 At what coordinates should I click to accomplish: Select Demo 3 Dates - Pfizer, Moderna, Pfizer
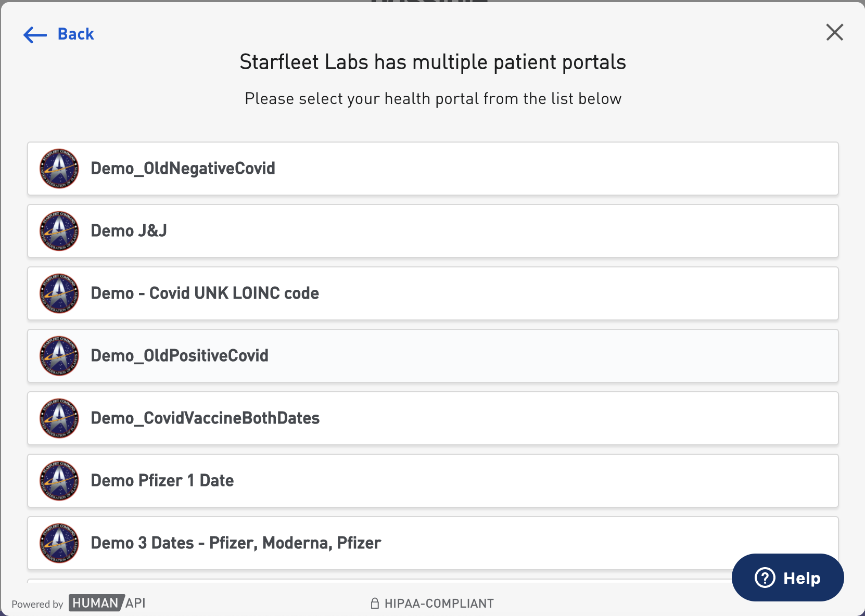pos(236,543)
